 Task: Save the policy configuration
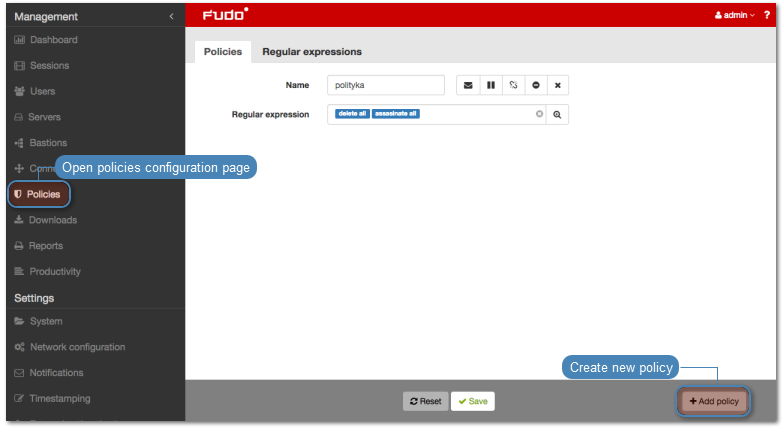[x=472, y=401]
